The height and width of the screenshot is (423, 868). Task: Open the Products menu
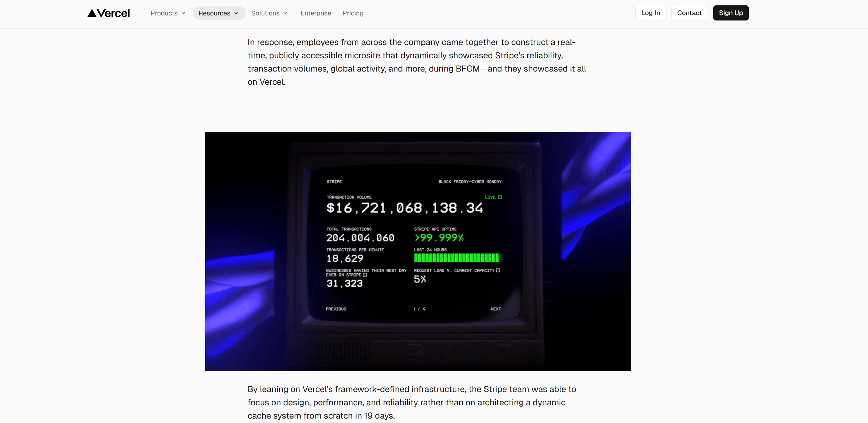[x=168, y=13]
